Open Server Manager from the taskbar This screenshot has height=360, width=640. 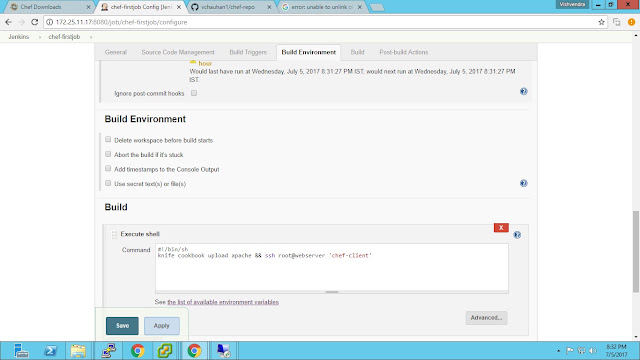[20, 351]
